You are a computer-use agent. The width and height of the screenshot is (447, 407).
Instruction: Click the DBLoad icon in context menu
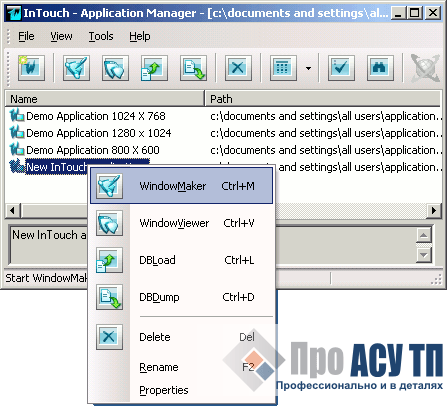[109, 260]
